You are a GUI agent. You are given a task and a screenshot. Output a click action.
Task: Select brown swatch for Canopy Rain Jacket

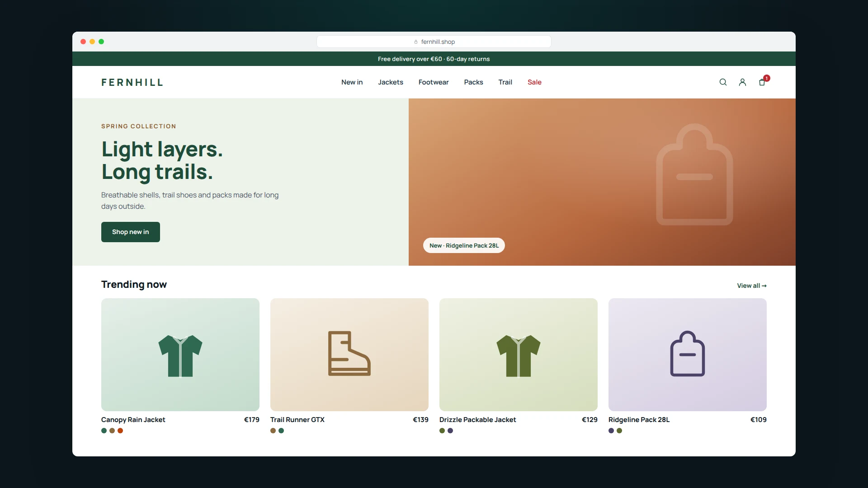tap(112, 431)
